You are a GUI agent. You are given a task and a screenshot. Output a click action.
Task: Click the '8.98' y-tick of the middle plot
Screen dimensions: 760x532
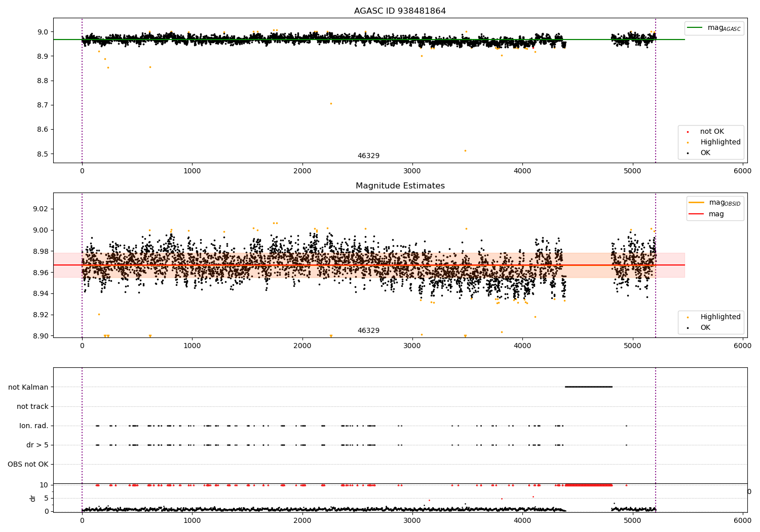(41, 252)
